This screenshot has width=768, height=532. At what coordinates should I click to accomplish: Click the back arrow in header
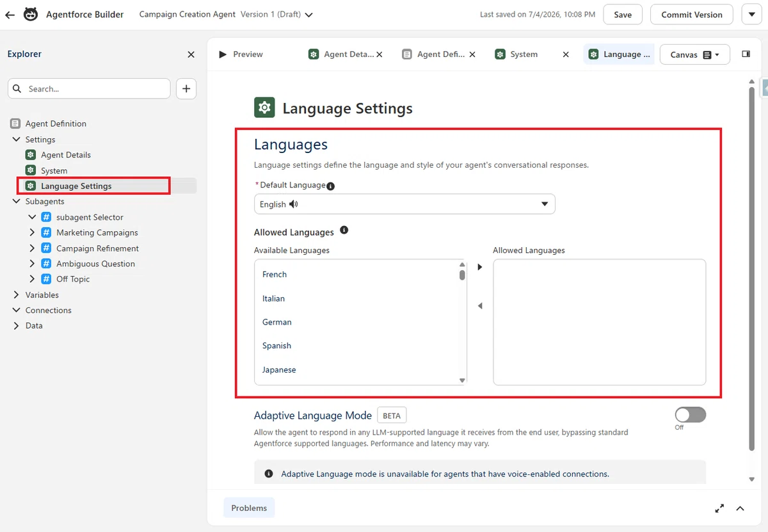tap(10, 15)
